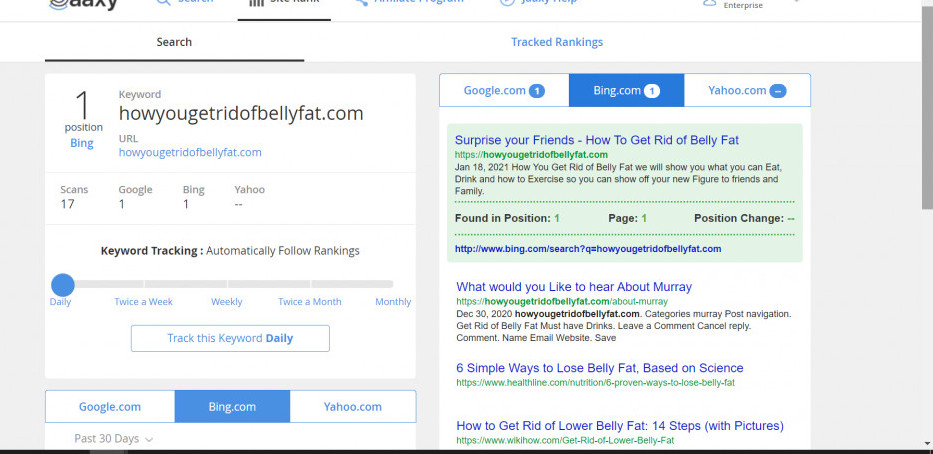This screenshot has width=933, height=454.
Task: Open 'Surprise your Friends' result title
Action: tap(597, 140)
